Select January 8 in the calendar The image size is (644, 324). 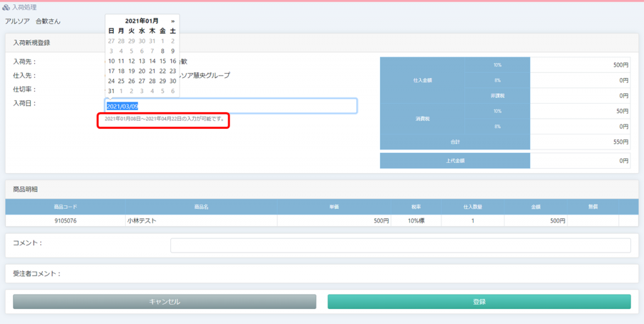click(162, 51)
